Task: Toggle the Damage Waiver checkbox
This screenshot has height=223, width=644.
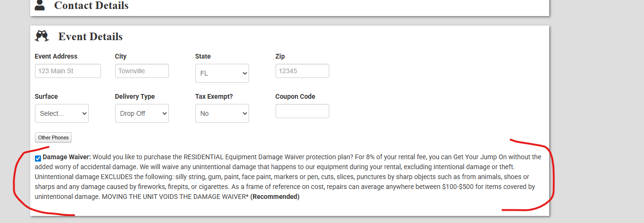Action: [38, 158]
